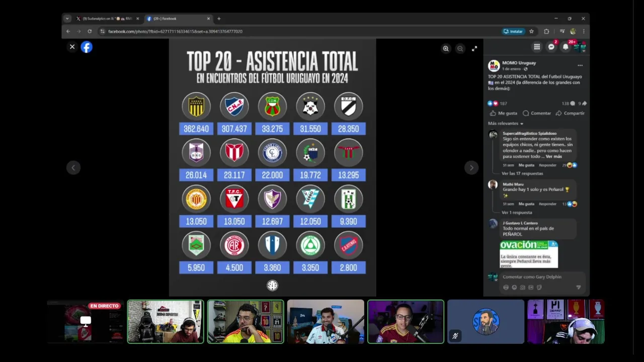Send the comment
The width and height of the screenshot is (644, 362).
[578, 288]
